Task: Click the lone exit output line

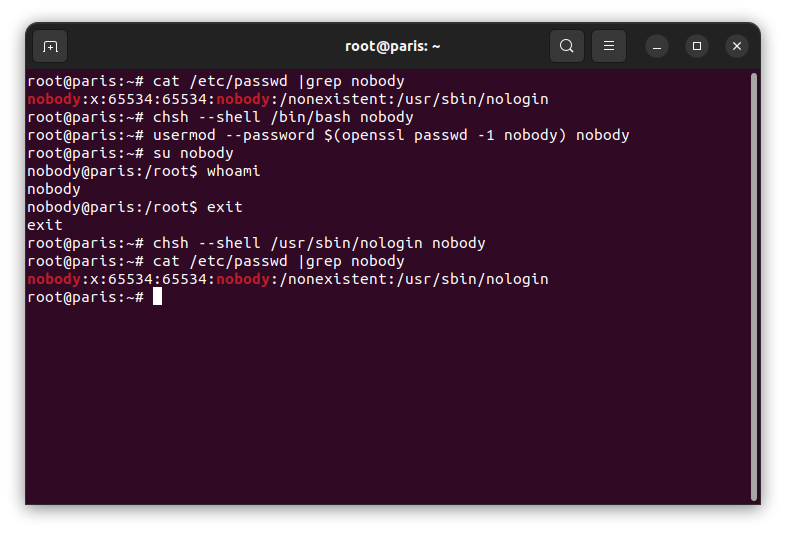Action: click(45, 225)
